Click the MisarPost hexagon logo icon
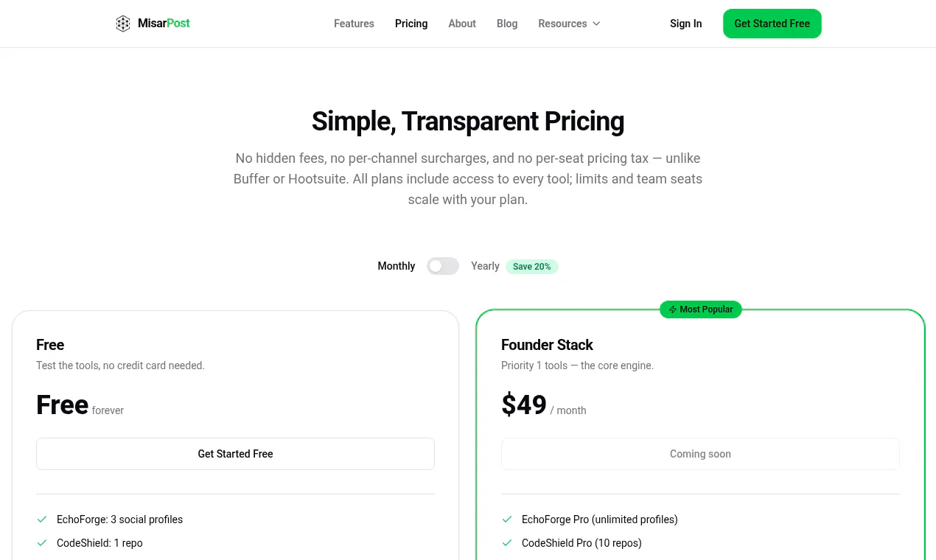Screen dimensions: 936x560 click(123, 24)
